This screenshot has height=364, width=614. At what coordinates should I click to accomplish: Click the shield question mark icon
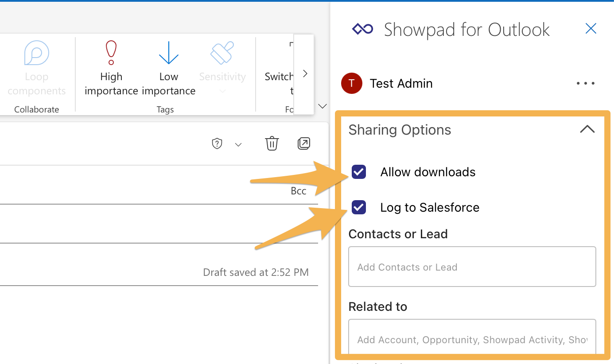217,144
